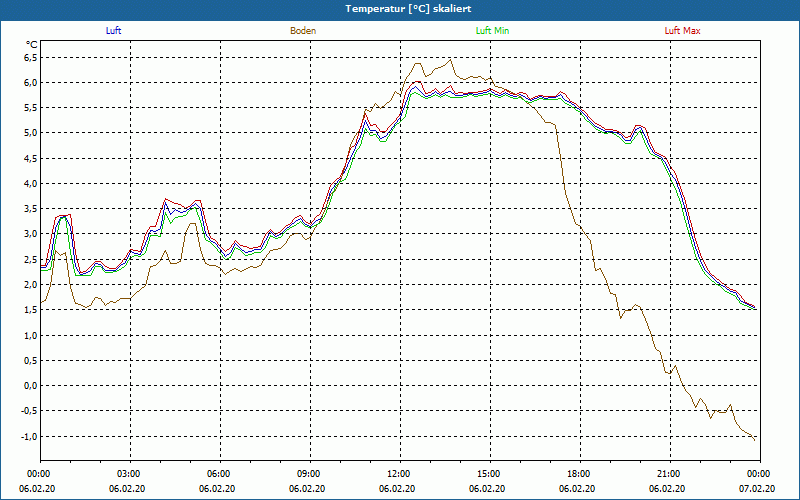Click the 07.02.20 date label

[x=757, y=488]
